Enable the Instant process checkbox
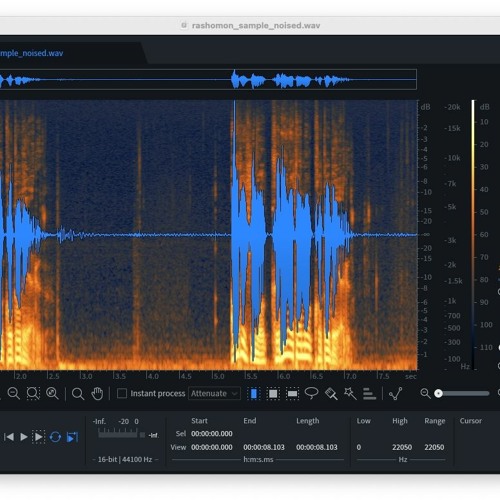Viewport: 500px width, 500px height. click(122, 393)
